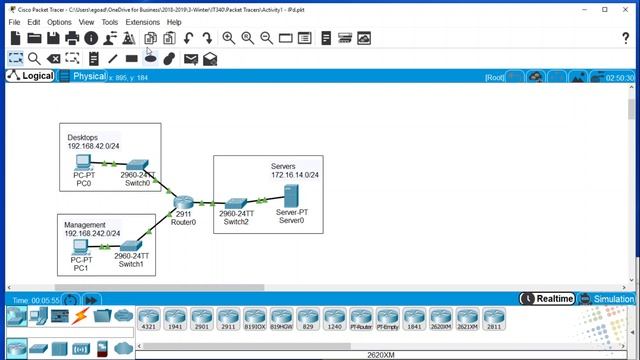Reset the simulation time with power cycle button
The width and height of the screenshot is (640, 360).
(70, 300)
